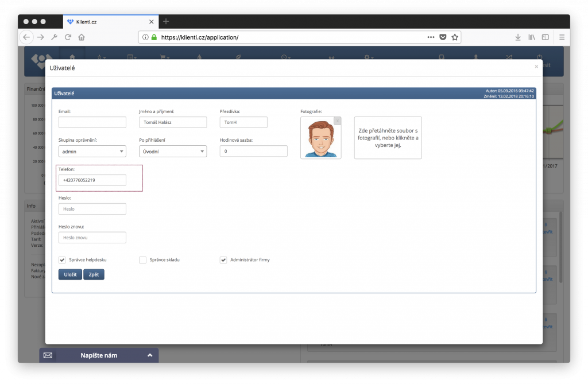Click the Zpět button
588x384 pixels.
(x=94, y=275)
